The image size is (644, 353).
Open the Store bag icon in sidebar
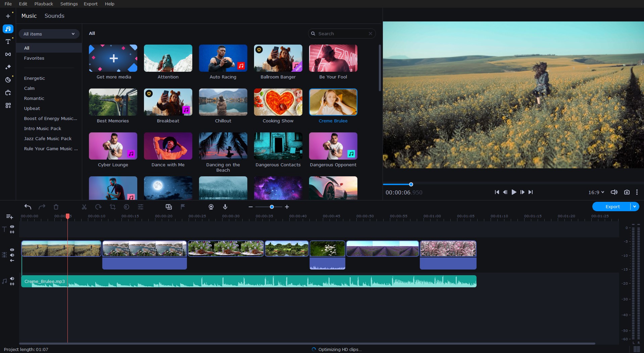click(8, 93)
